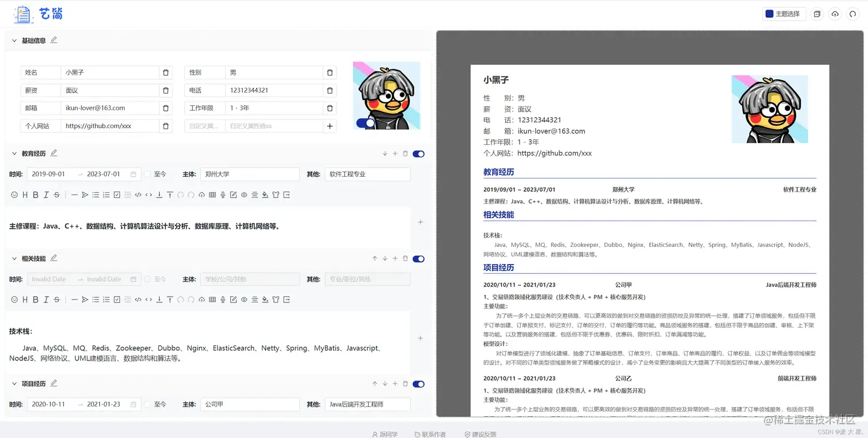The height and width of the screenshot is (438, 868).
Task: Expand the 项目经历 section chevron
Action: (13, 383)
